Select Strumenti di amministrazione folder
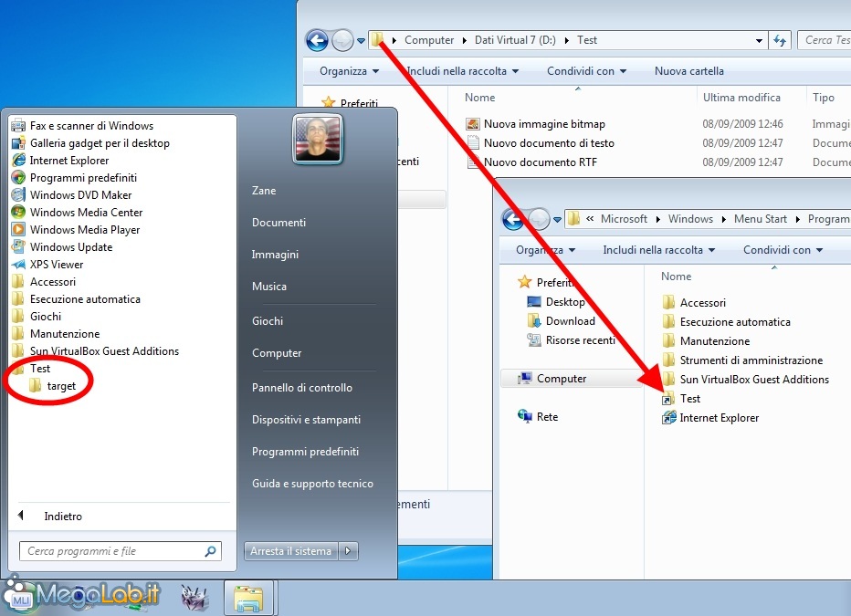851x616 pixels. point(743,360)
